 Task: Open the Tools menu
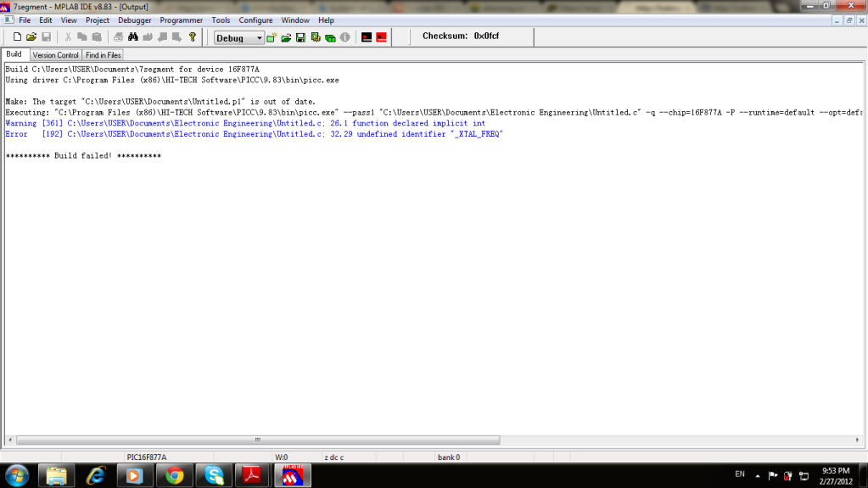pyautogui.click(x=221, y=20)
